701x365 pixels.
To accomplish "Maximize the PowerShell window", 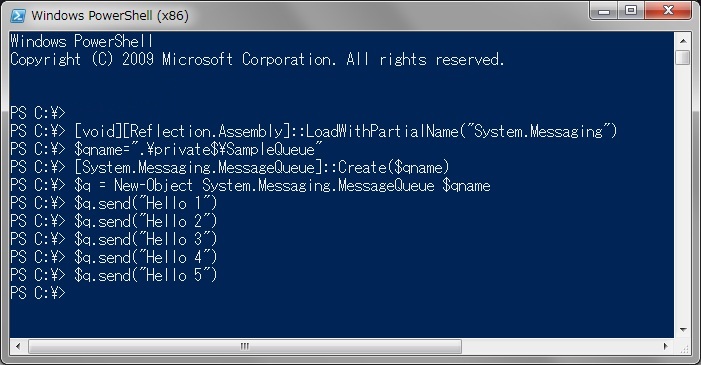I will tap(631, 11).
